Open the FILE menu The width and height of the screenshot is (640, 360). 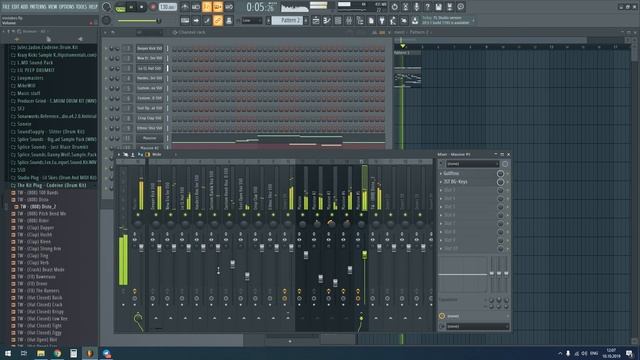[x=6, y=7]
